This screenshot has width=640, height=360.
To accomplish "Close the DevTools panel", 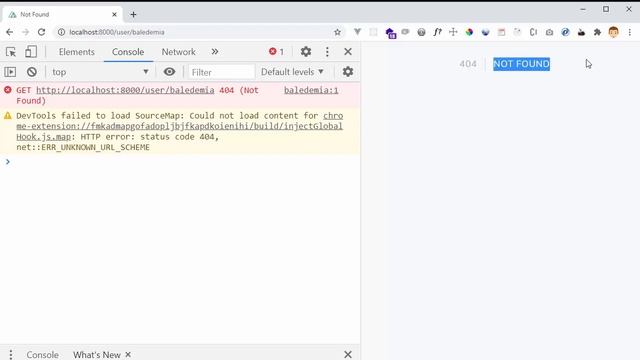I will pos(348,51).
